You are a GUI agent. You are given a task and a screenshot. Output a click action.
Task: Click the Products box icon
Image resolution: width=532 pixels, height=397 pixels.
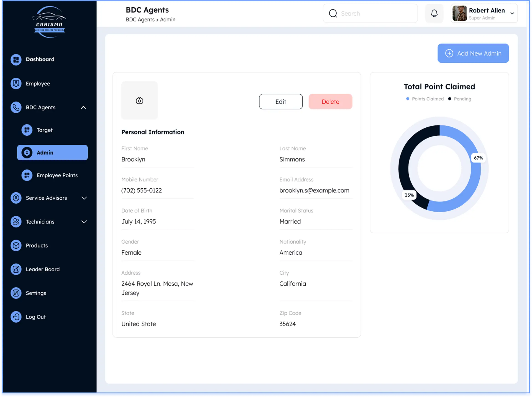point(16,245)
